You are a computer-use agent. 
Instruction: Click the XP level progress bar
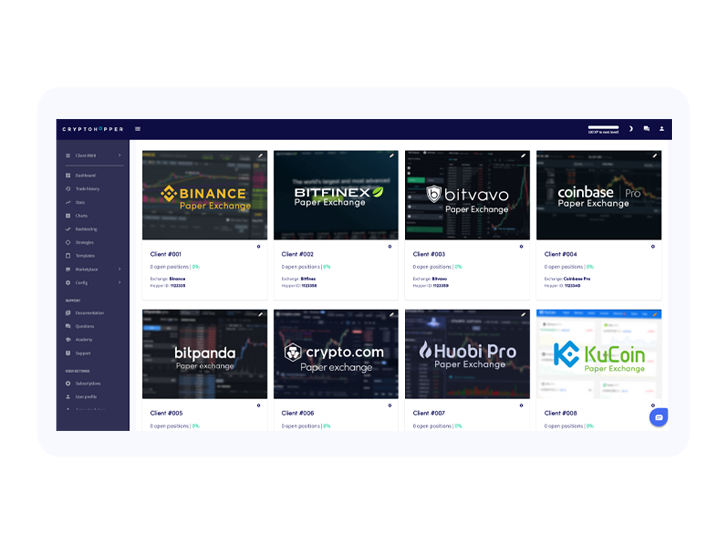(603, 127)
